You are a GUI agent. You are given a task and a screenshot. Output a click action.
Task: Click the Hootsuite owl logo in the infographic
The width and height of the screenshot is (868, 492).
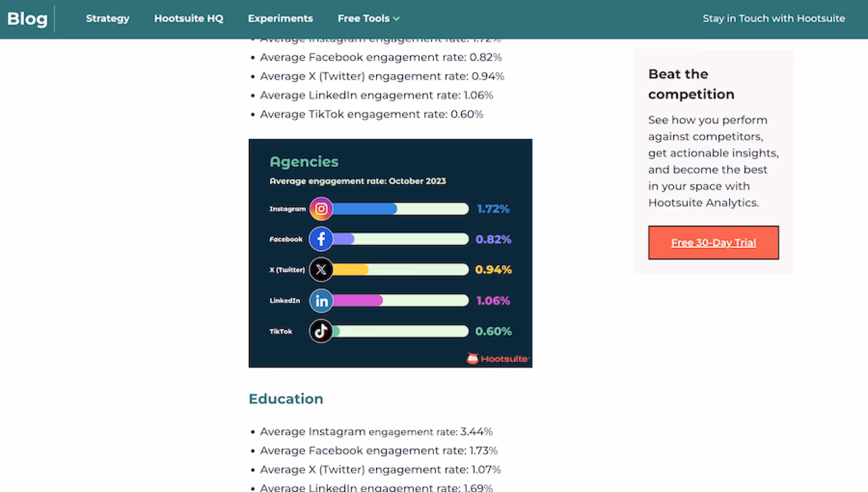[x=473, y=357]
